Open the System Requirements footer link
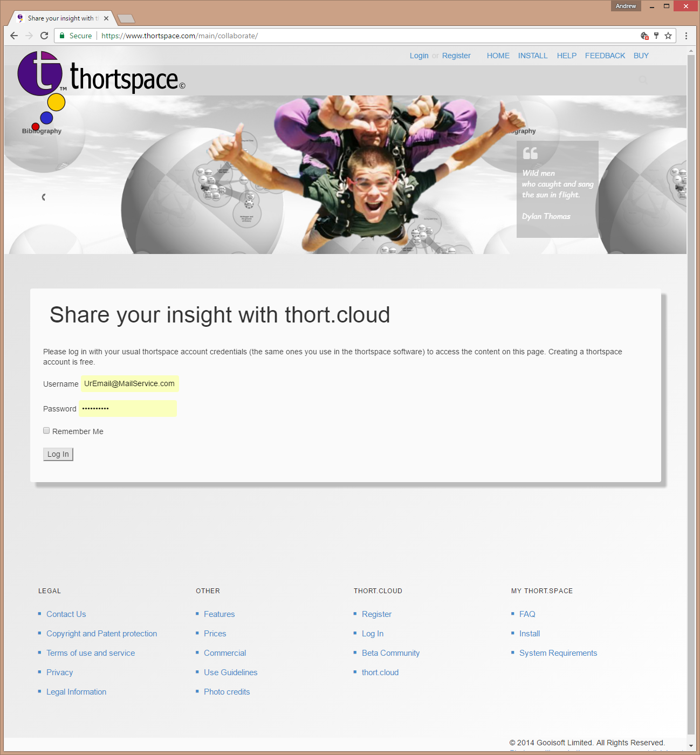The width and height of the screenshot is (700, 755). click(x=558, y=653)
